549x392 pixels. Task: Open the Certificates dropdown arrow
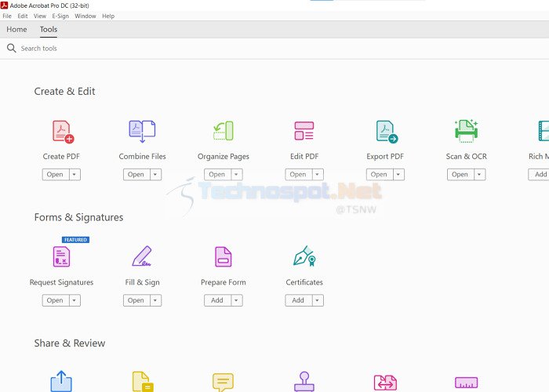click(x=317, y=300)
